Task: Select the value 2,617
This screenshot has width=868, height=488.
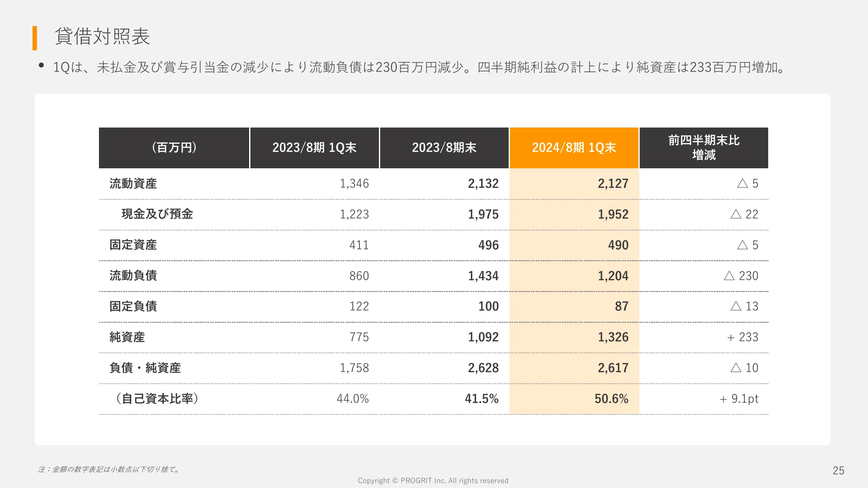Action: 613,368
